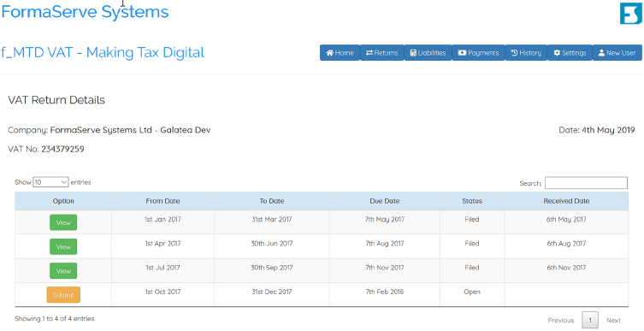Open Liabilities calculator icon button
The height and width of the screenshot is (331, 644).
tap(428, 52)
